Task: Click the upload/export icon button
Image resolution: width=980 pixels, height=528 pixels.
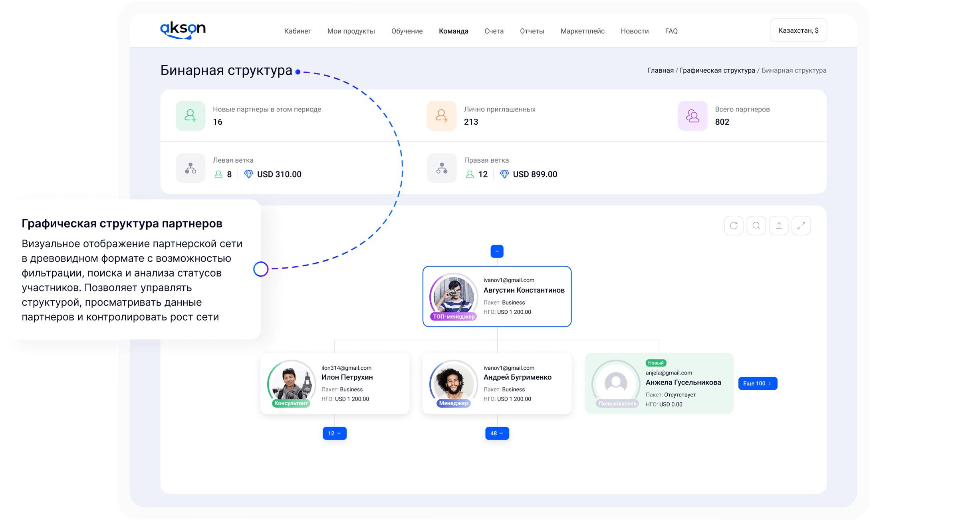Action: pyautogui.click(x=779, y=226)
